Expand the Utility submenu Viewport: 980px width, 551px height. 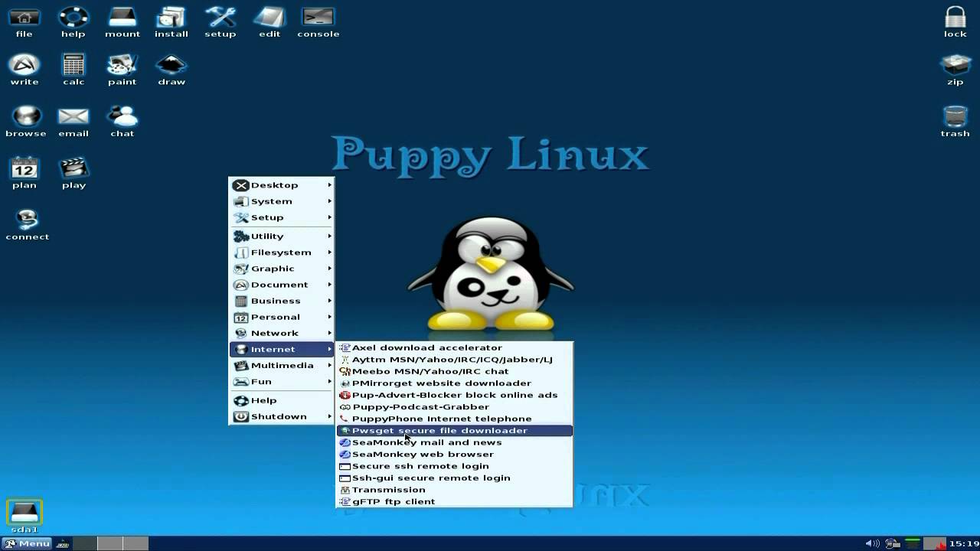coord(282,236)
